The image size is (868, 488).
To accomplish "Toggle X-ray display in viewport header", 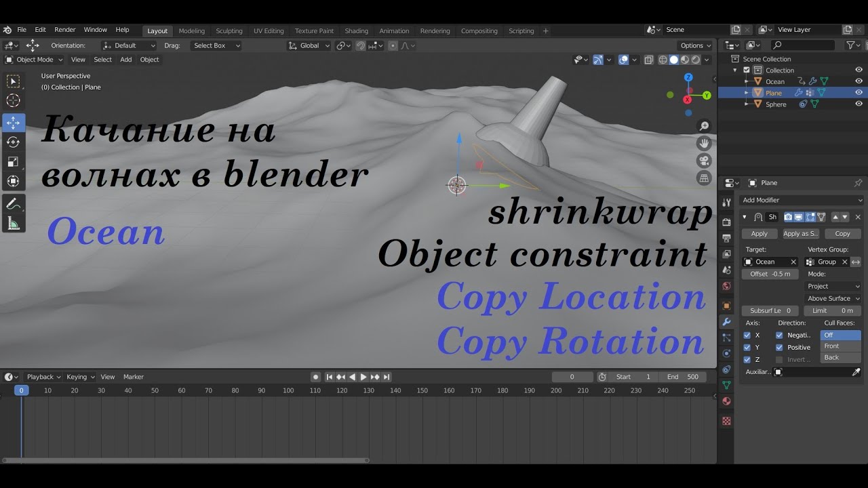I will [648, 60].
